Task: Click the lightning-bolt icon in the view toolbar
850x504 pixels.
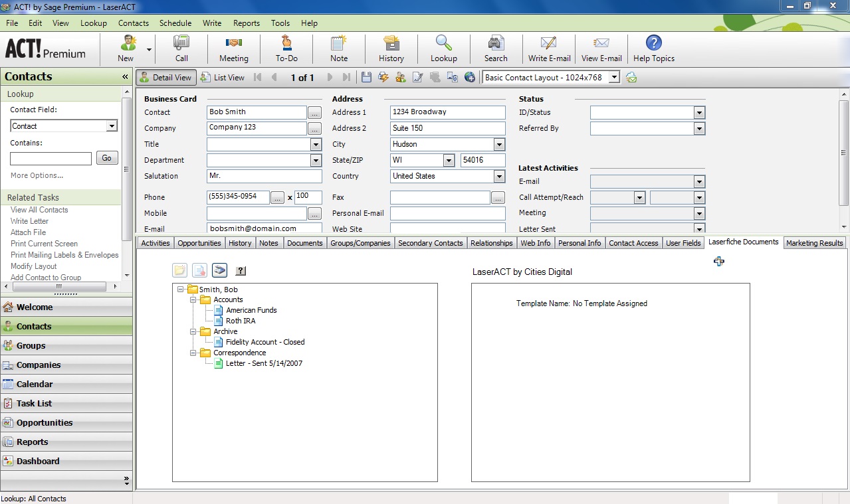Action: [x=383, y=78]
